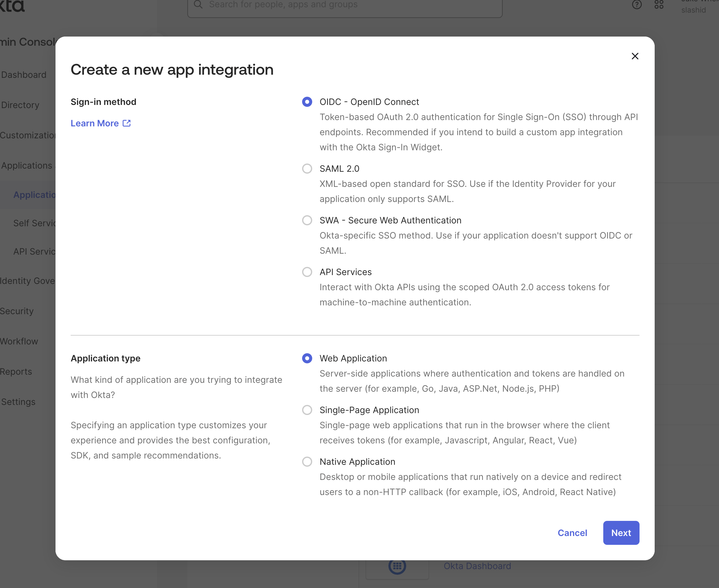Open Directory in the sidebar
The image size is (719, 588).
(20, 105)
